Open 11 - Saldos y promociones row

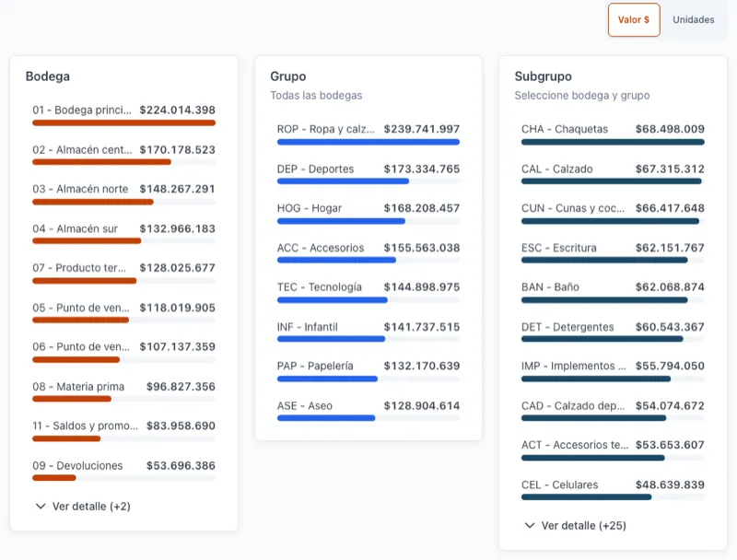[123, 431]
